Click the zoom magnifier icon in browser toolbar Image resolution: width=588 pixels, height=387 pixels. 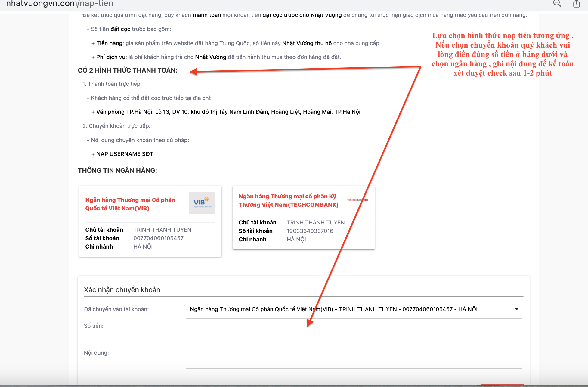coord(557,4)
